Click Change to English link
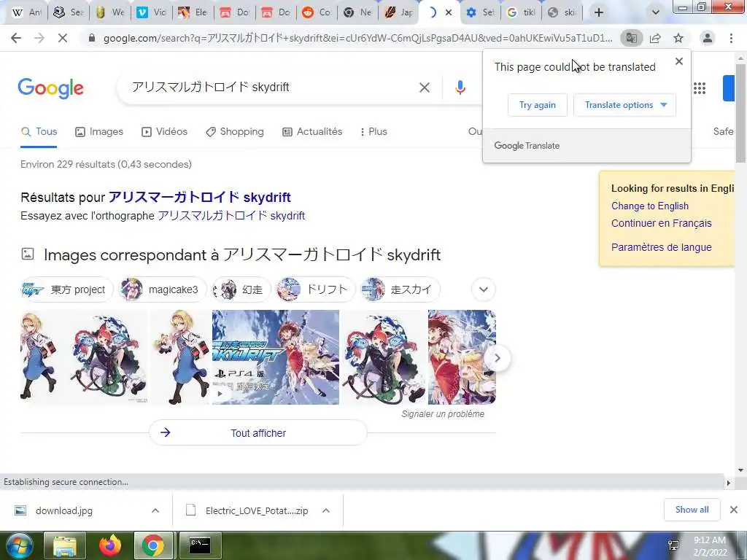Screen dimensions: 747x560 pos(650,206)
